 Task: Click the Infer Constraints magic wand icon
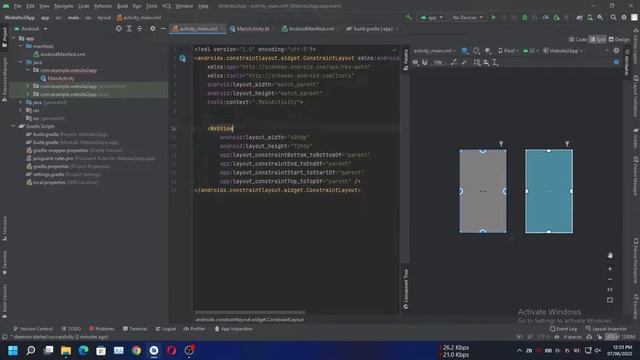(x=464, y=62)
